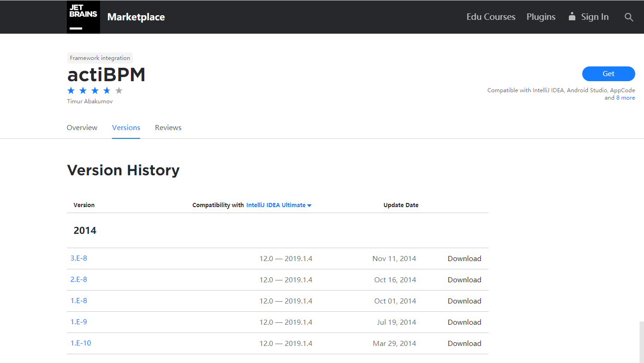Sign In to the Marketplace

click(x=595, y=17)
